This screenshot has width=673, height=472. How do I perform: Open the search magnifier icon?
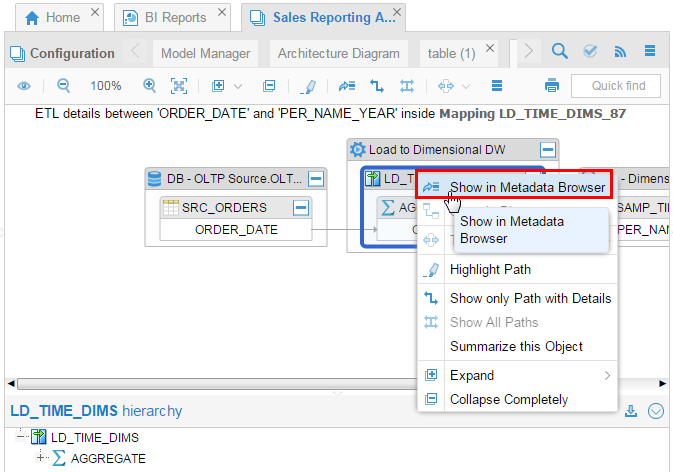560,51
